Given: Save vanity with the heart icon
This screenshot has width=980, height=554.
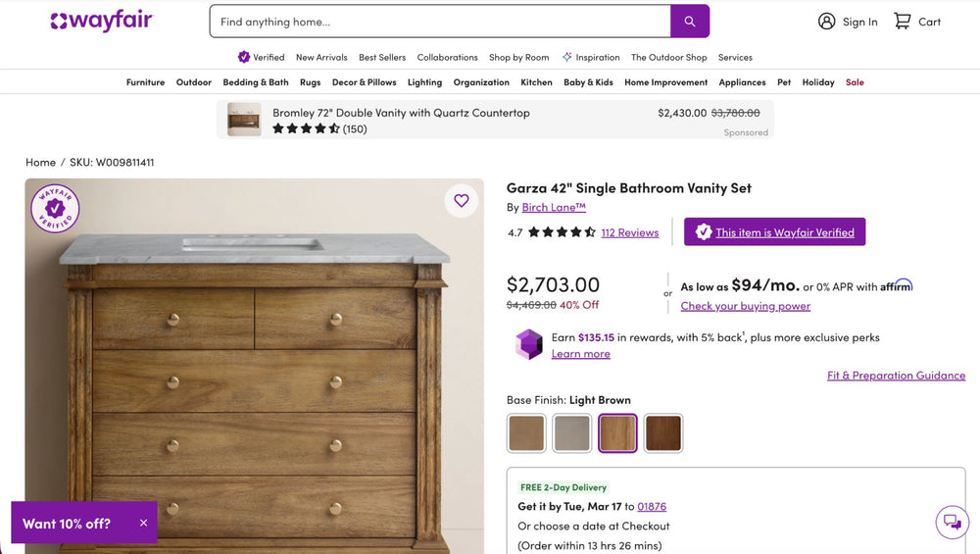Looking at the screenshot, I should pos(462,201).
